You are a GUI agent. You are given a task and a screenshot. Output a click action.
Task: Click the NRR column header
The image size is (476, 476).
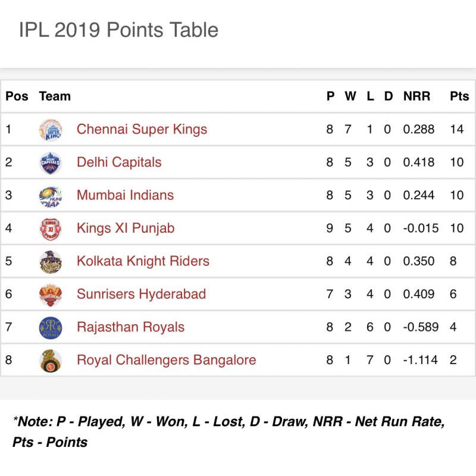416,96
